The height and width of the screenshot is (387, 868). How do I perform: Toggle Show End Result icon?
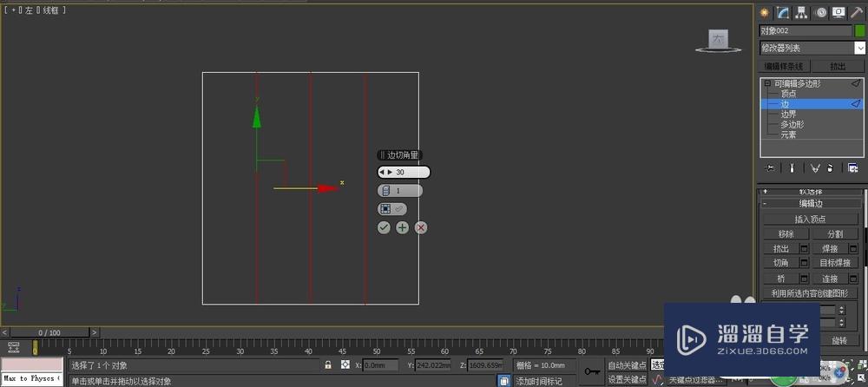coord(792,167)
